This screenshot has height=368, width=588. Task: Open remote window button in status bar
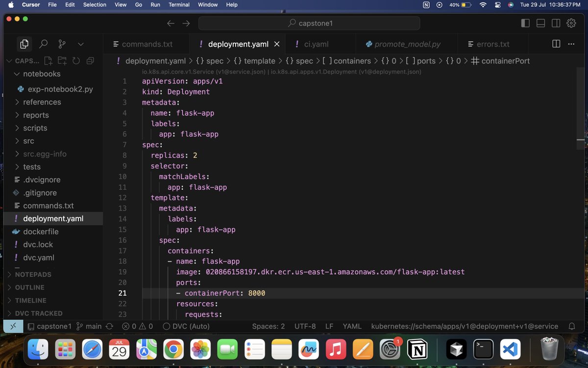13,326
